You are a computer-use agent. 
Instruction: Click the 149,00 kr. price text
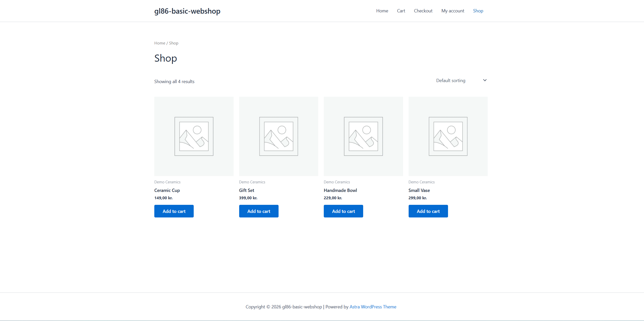pos(163,198)
